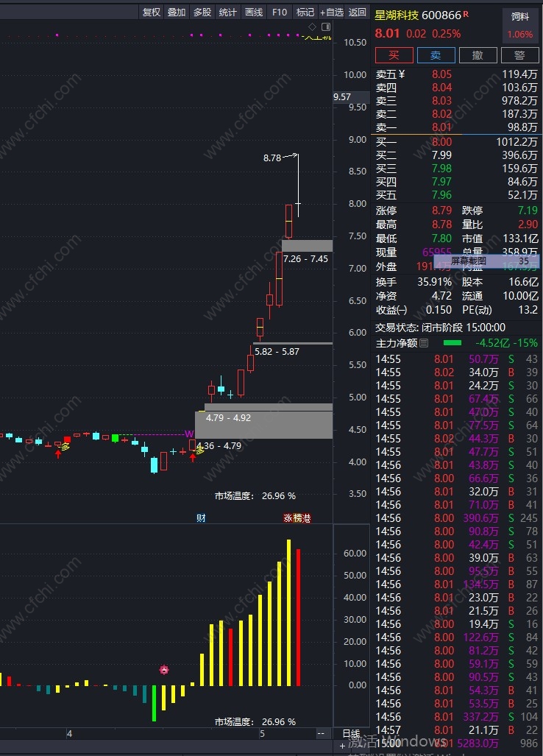Viewport: 543px width, 756px height.
Task: Click the 市场温度 26.96 % label under candles
Action: pyautogui.click(x=255, y=495)
